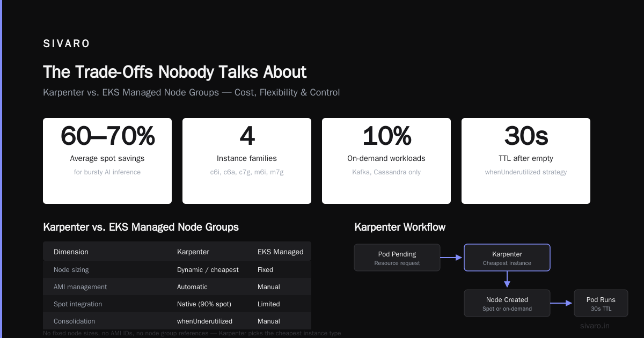Select the 4 instance families card

click(x=247, y=161)
